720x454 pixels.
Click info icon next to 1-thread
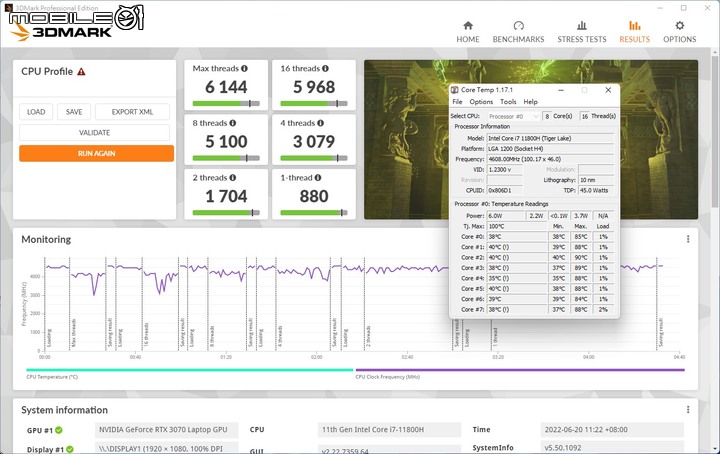[x=318, y=178]
